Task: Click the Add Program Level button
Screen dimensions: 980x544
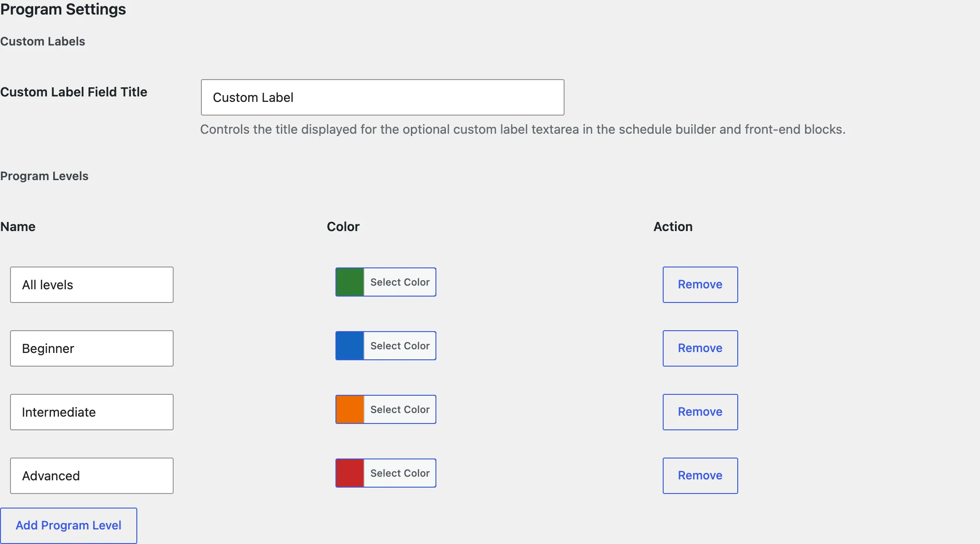Action: tap(69, 525)
